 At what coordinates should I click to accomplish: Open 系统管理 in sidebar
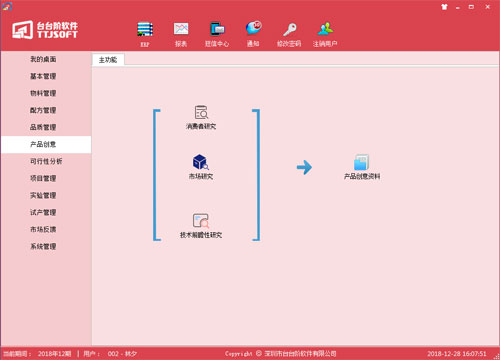tap(43, 246)
